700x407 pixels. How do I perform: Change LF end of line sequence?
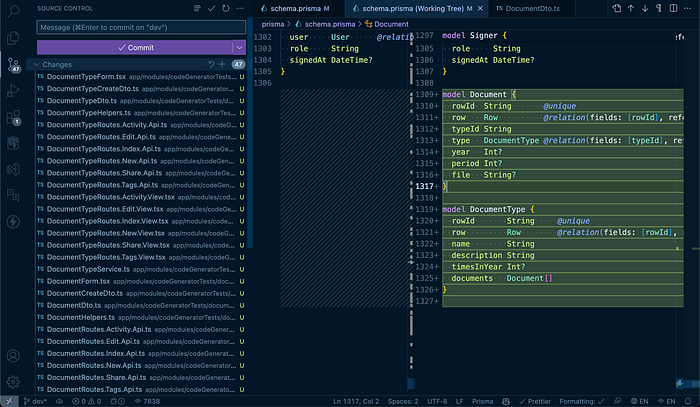coord(459,401)
